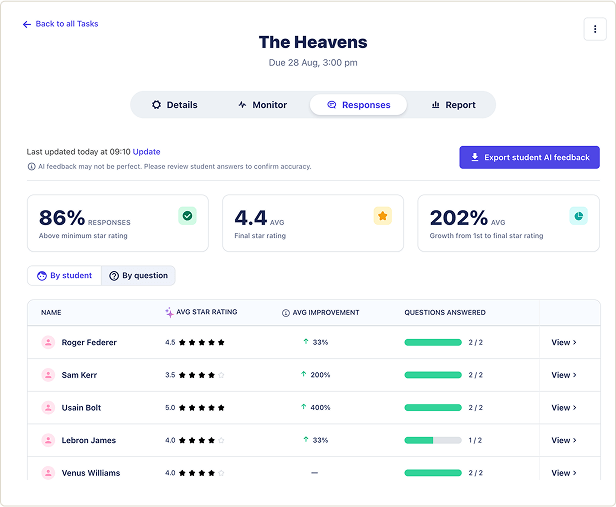
Task: Switch view to By question
Action: pos(138,275)
